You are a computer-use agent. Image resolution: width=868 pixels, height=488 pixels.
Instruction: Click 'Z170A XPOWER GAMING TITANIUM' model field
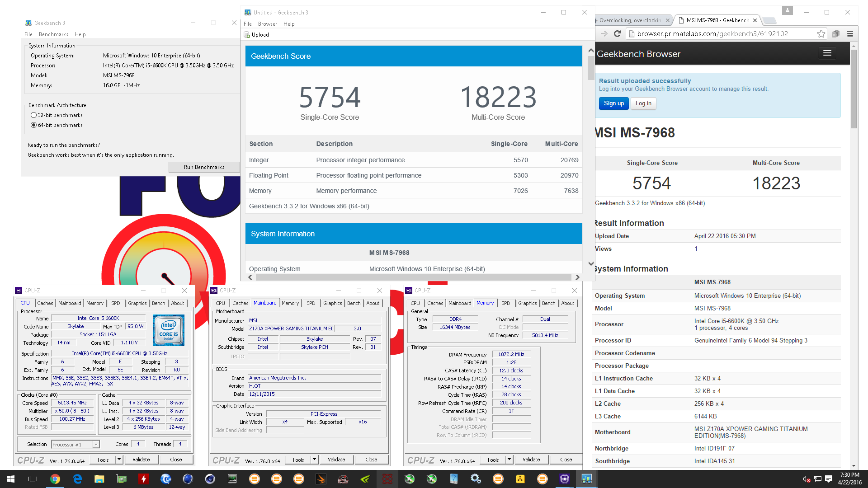(291, 328)
